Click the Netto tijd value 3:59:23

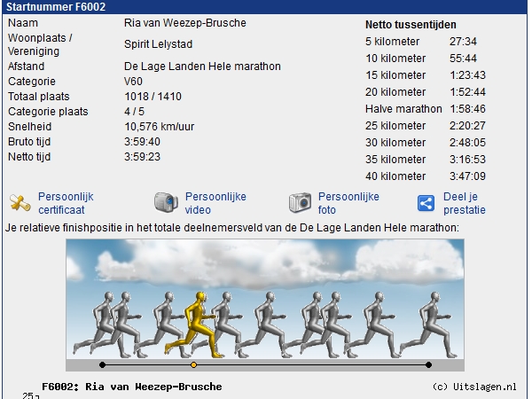[x=143, y=157]
